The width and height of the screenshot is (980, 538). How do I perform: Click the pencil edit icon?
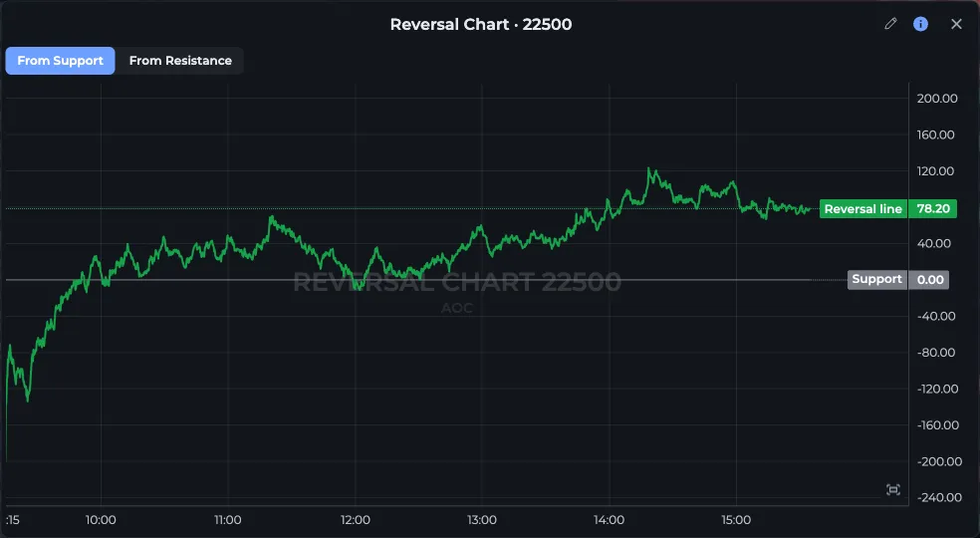pos(890,24)
